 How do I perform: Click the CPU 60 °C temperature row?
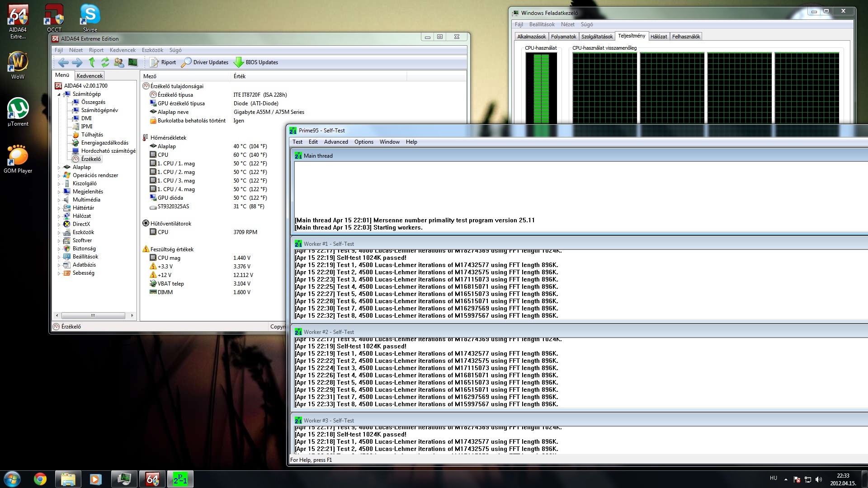pyautogui.click(x=212, y=155)
